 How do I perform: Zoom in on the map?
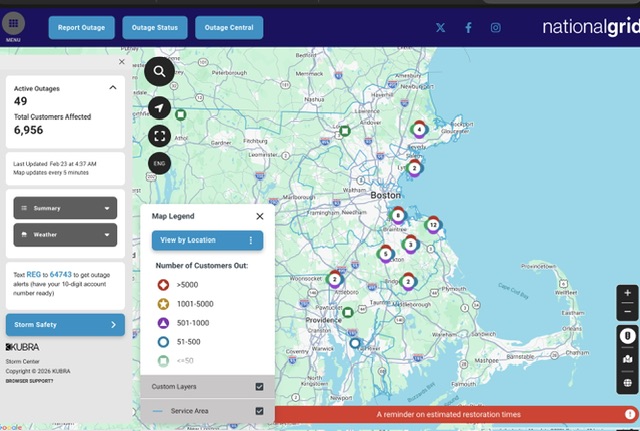[x=627, y=293]
